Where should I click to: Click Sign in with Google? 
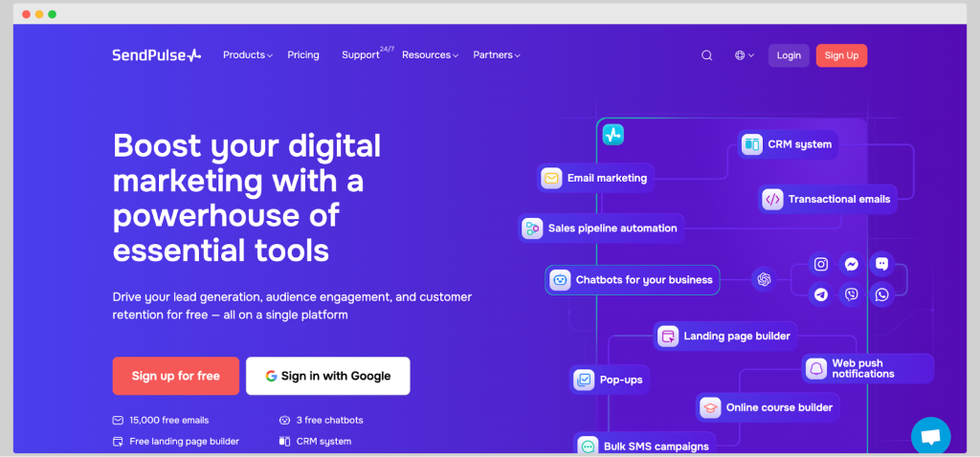coord(328,376)
